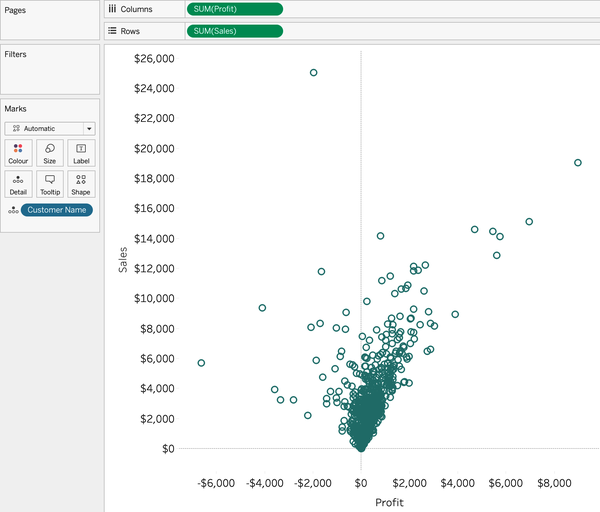Click the Pages shelf header
Image resolution: width=600 pixels, height=512 pixels.
coord(16,8)
